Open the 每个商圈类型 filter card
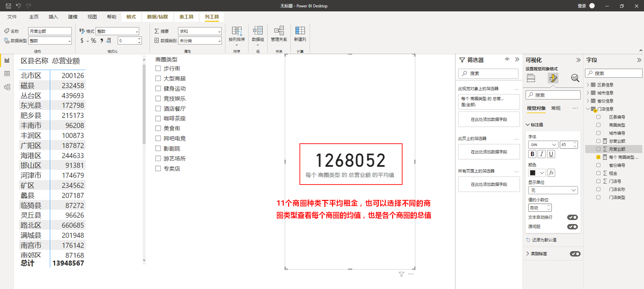Viewport: 644px width, 289px height. [489, 102]
